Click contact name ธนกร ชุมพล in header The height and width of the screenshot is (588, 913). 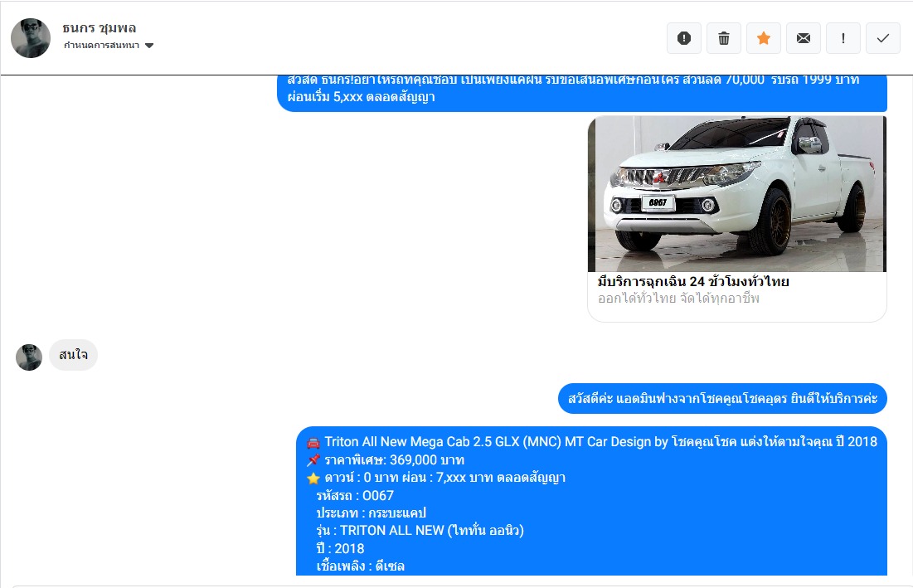point(100,28)
